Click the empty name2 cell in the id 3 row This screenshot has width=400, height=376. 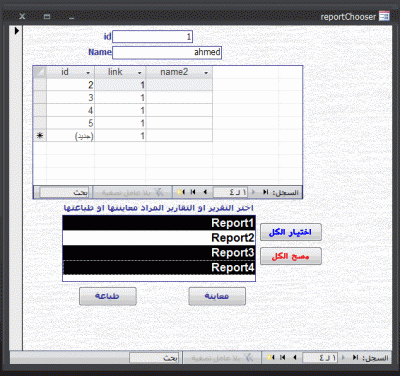tap(179, 97)
